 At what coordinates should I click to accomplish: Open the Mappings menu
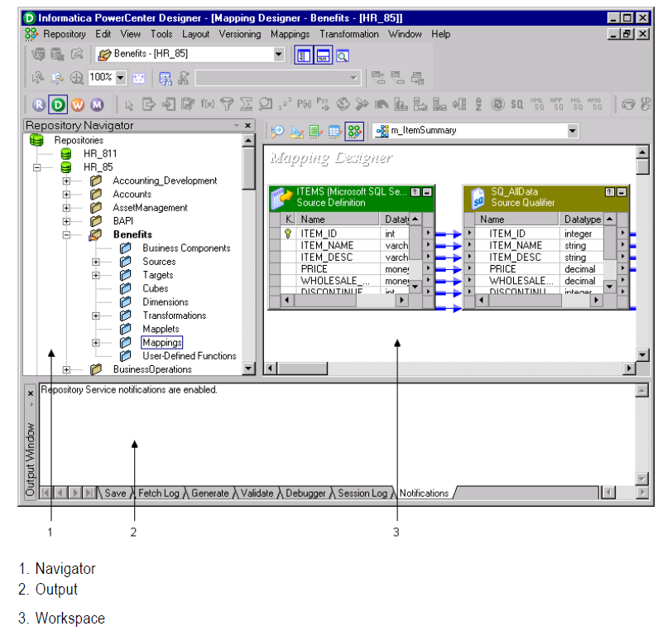290,34
